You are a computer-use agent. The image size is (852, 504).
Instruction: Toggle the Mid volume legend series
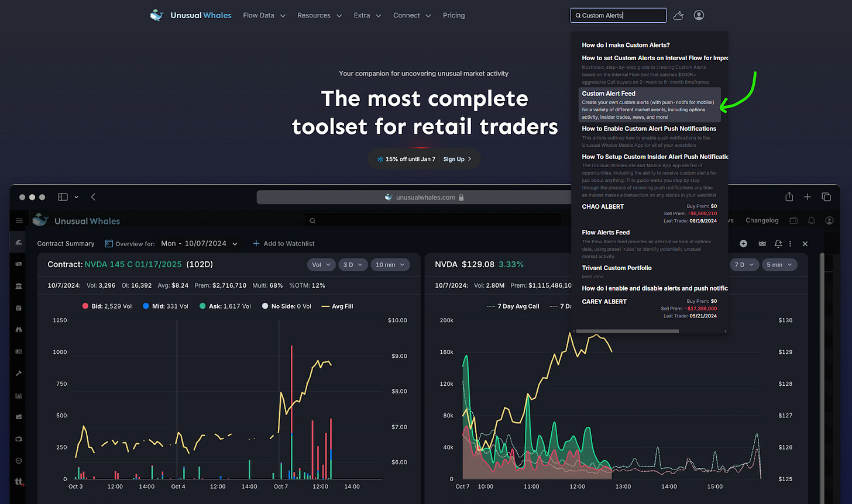[x=166, y=306]
